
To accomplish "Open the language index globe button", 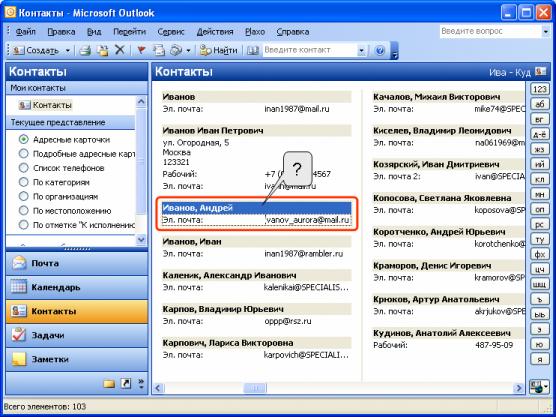I will (539, 387).
